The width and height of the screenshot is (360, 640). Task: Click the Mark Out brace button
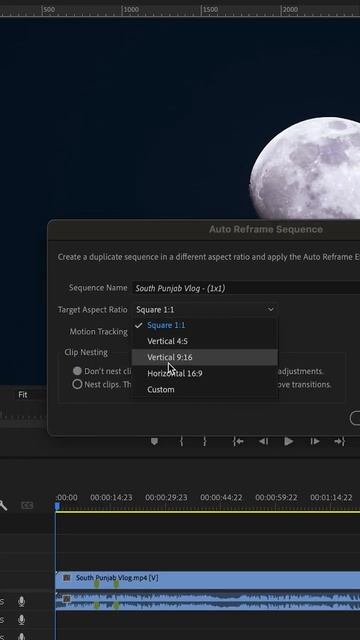coord(205,441)
